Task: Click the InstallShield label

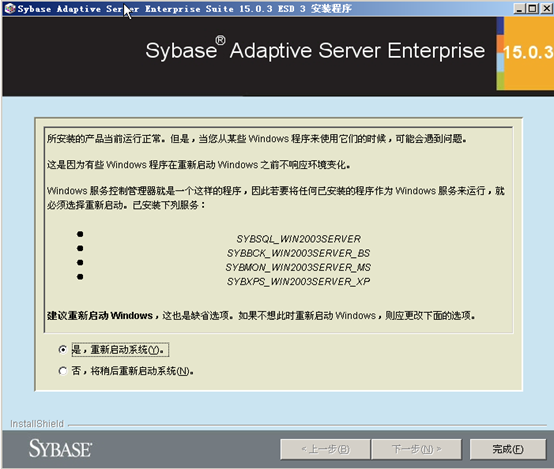Action: [x=37, y=424]
